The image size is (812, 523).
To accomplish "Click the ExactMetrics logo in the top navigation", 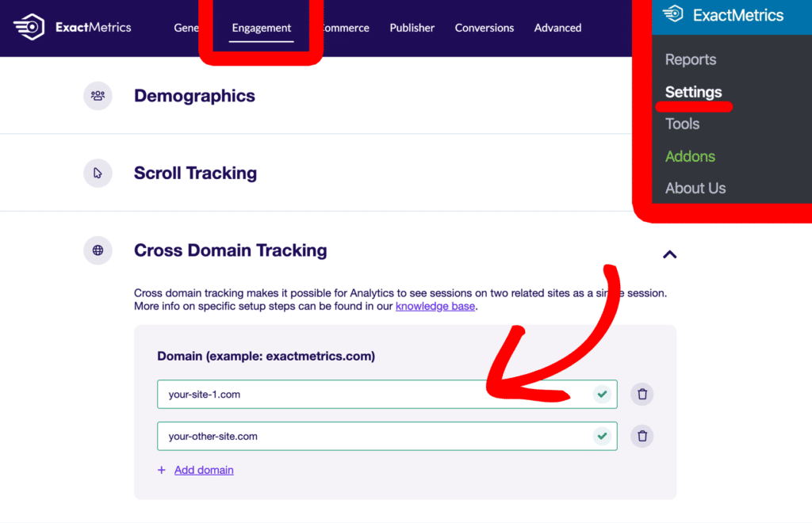I will click(x=71, y=27).
